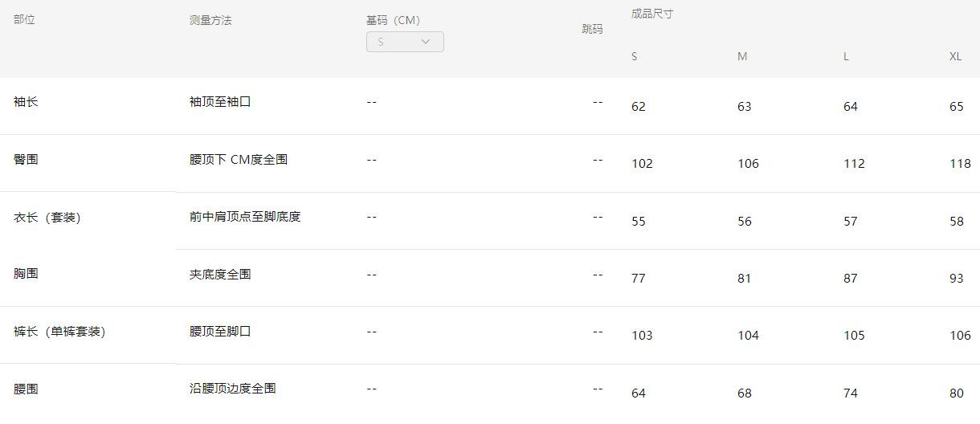The height and width of the screenshot is (424, 980).
Task: Click the 腰围 L value 74
Action: point(851,393)
